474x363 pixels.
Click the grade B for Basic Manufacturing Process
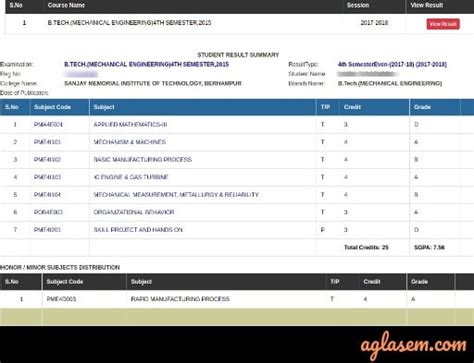click(416, 160)
